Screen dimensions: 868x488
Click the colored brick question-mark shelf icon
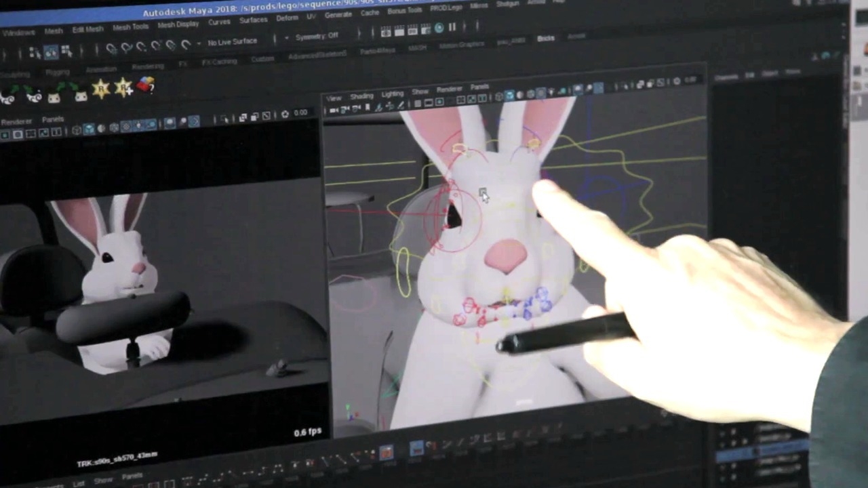pyautogui.click(x=146, y=85)
